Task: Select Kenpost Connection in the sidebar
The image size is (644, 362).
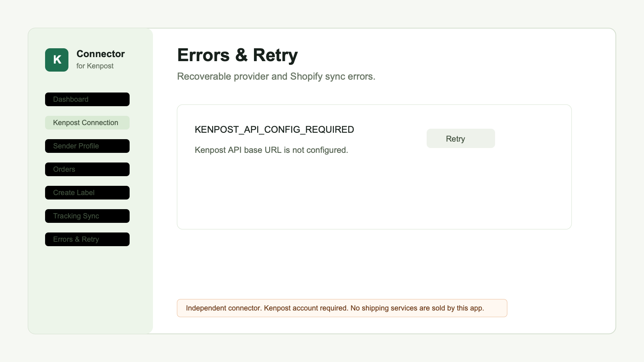Action: coord(87,123)
